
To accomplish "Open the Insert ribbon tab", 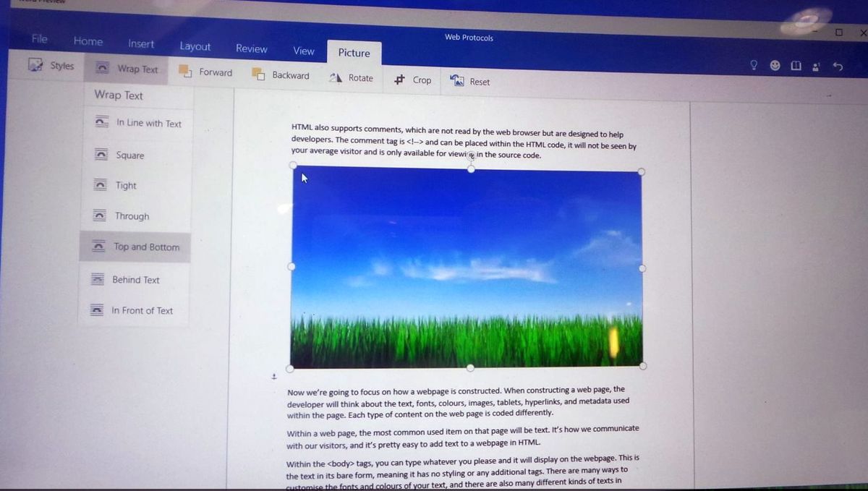I will tap(140, 44).
